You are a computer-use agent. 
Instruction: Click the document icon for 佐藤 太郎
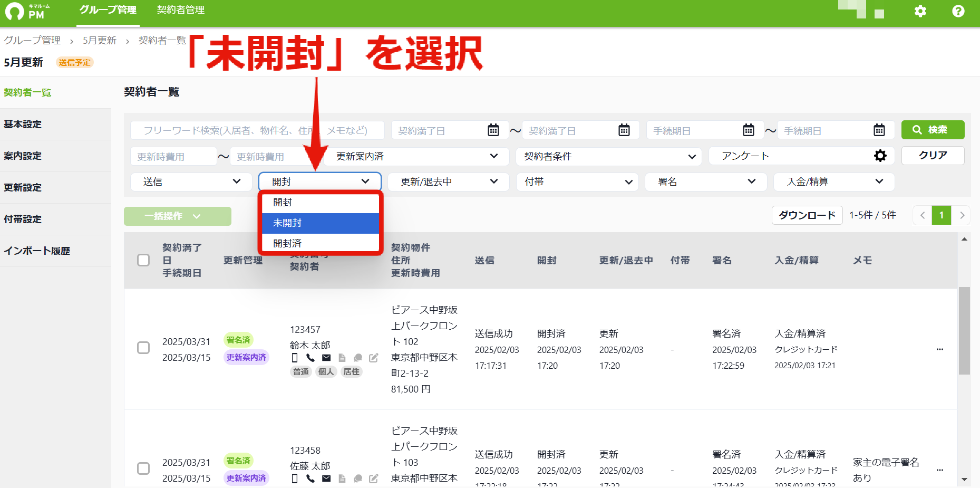coord(342,479)
